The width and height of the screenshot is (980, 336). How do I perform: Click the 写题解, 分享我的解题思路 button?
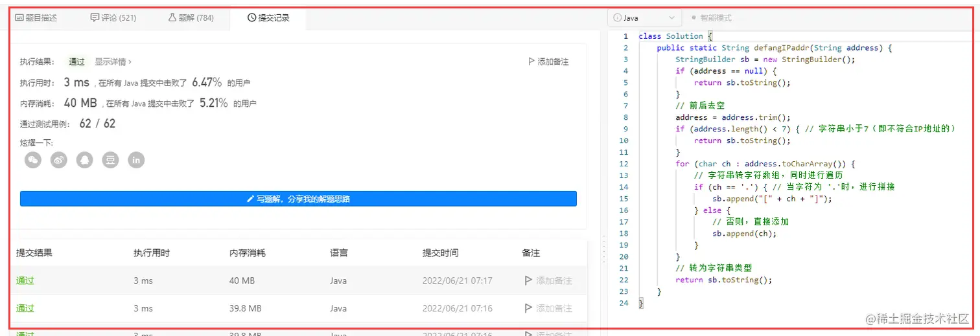tap(298, 199)
